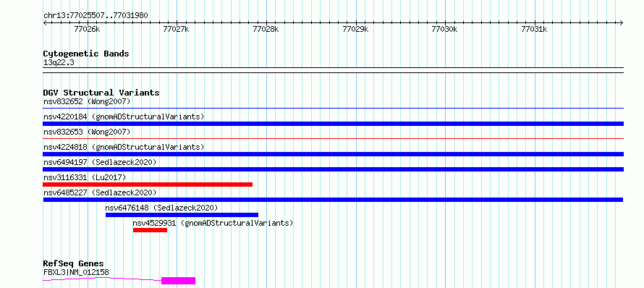Image resolution: width=644 pixels, height=288 pixels.
Task: Select the 13q22.3 cytogenetic band bar
Action: point(333,70)
